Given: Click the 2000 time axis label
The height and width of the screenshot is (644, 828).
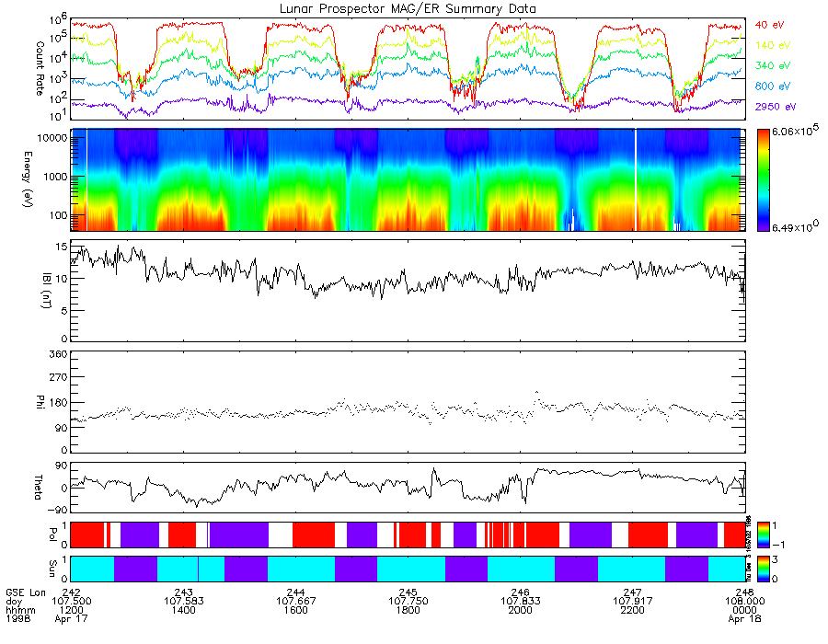Looking at the screenshot, I should click(520, 610).
